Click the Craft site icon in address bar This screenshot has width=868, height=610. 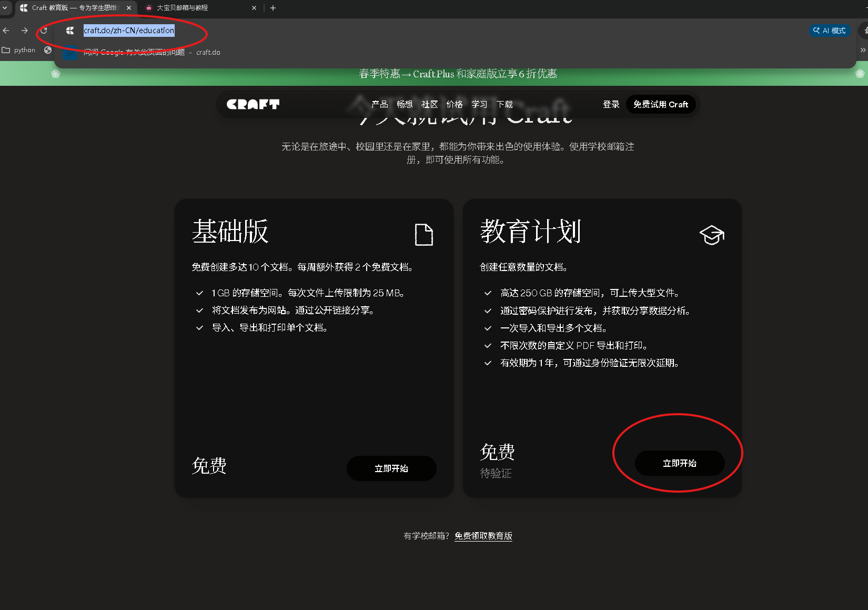(x=70, y=31)
